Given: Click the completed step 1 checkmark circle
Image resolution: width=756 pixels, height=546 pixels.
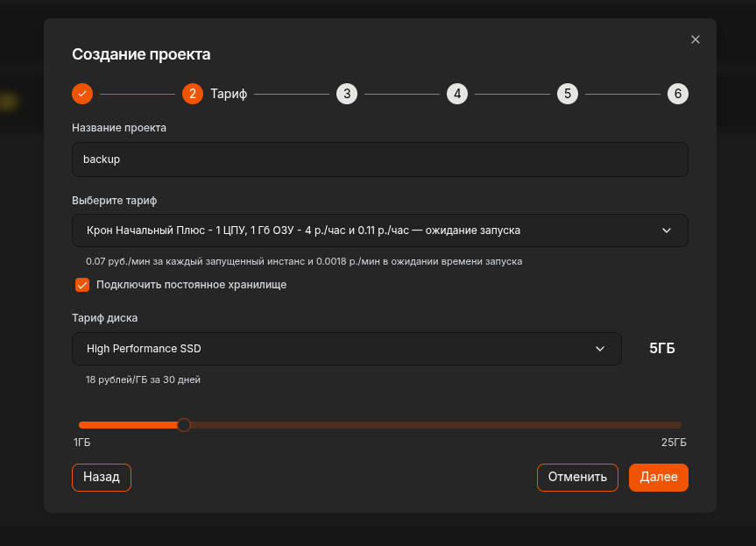Looking at the screenshot, I should pos(81,94).
